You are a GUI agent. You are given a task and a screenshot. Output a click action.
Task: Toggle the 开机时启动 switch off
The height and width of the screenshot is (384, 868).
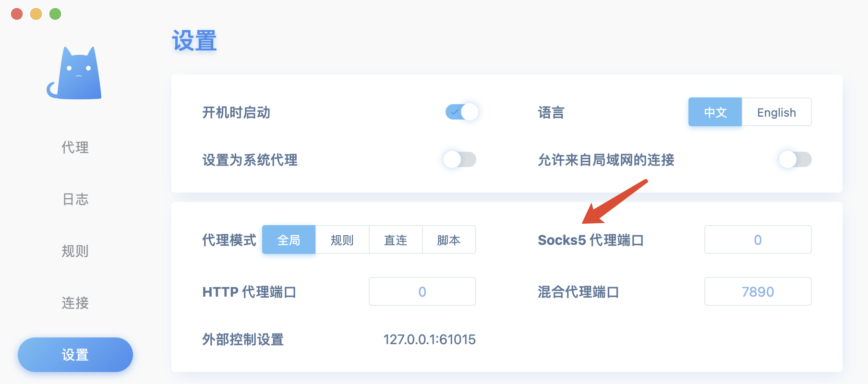[461, 112]
